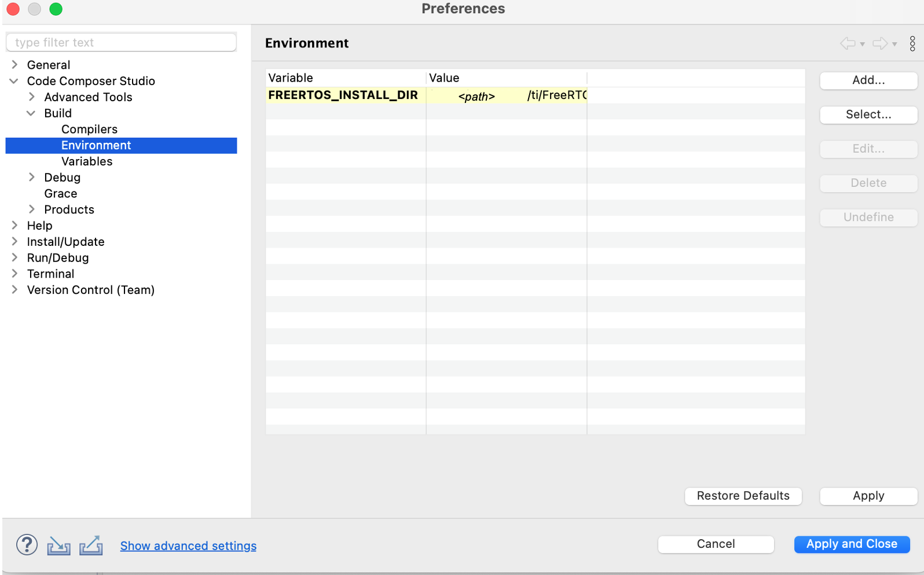Sort by the Variable column header
This screenshot has width=924, height=575.
coord(346,78)
